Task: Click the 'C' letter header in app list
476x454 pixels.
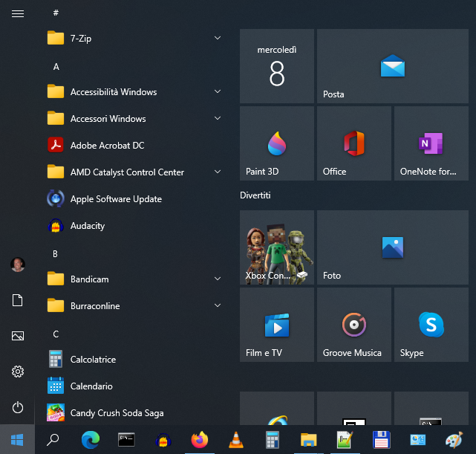Action: (56, 334)
